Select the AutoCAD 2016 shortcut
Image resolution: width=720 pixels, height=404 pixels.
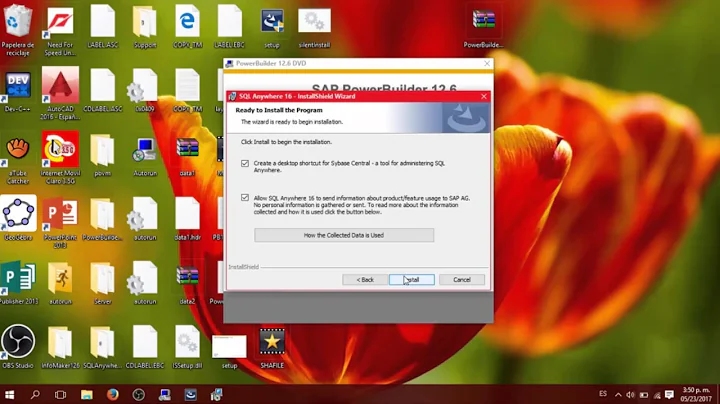click(60, 94)
